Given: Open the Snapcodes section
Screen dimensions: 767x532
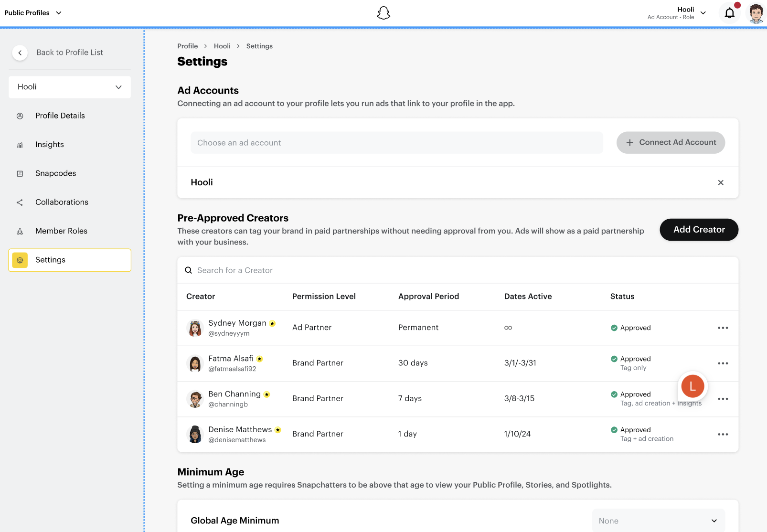Looking at the screenshot, I should click(x=56, y=173).
